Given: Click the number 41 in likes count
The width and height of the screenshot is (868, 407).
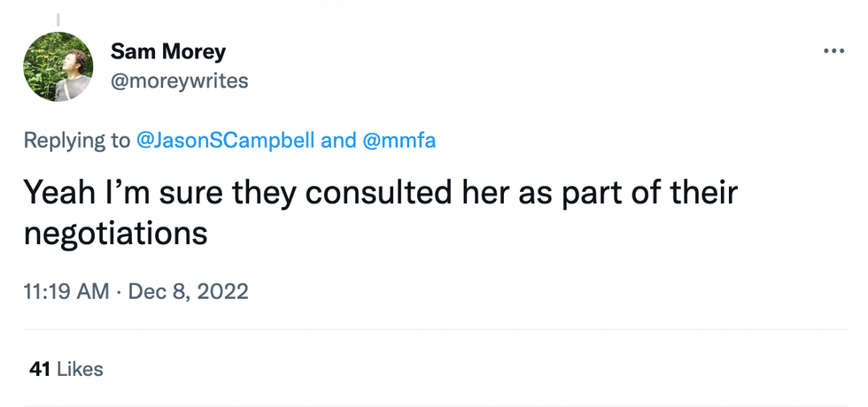Looking at the screenshot, I should coord(39,369).
